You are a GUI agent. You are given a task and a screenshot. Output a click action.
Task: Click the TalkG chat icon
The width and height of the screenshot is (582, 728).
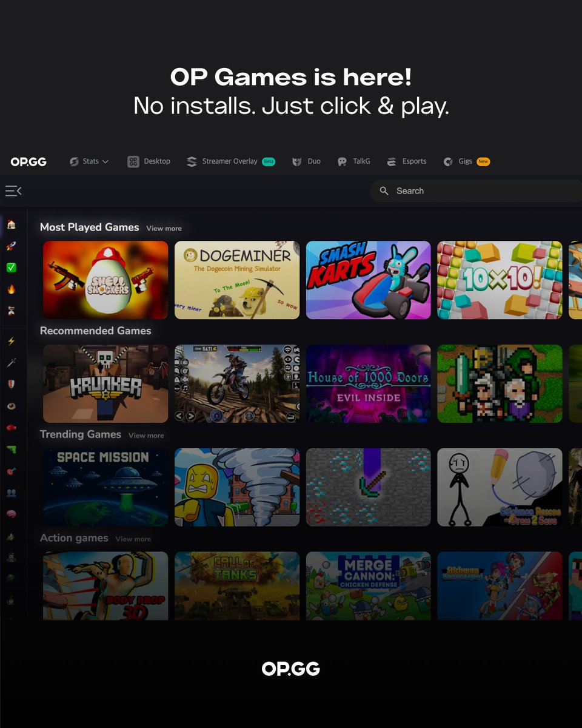(x=343, y=162)
